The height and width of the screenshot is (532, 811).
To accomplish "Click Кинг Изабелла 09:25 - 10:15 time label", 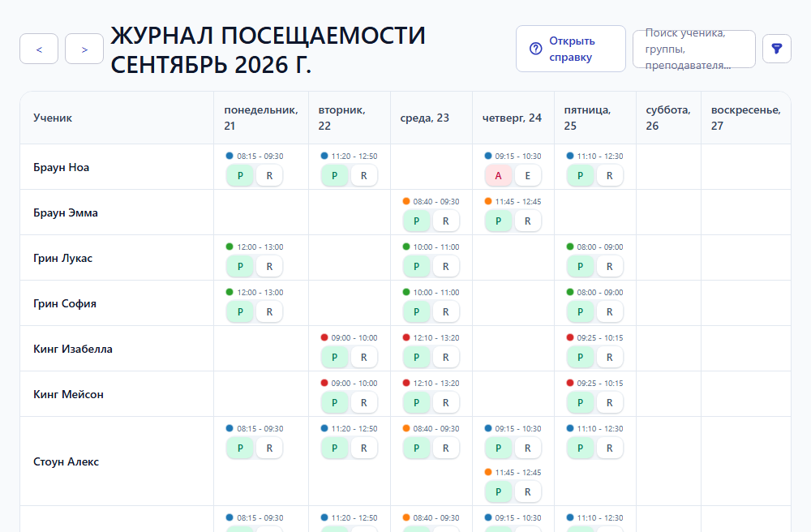I will tap(600, 337).
